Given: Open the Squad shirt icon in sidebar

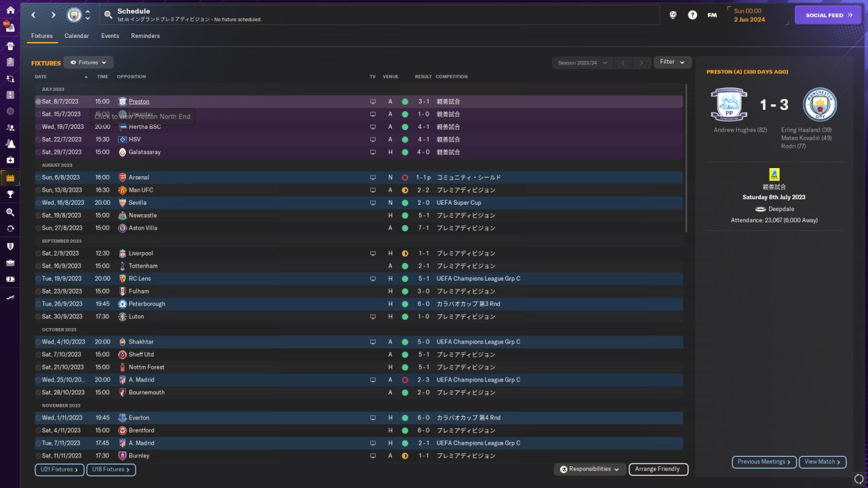Looking at the screenshot, I should [10, 46].
